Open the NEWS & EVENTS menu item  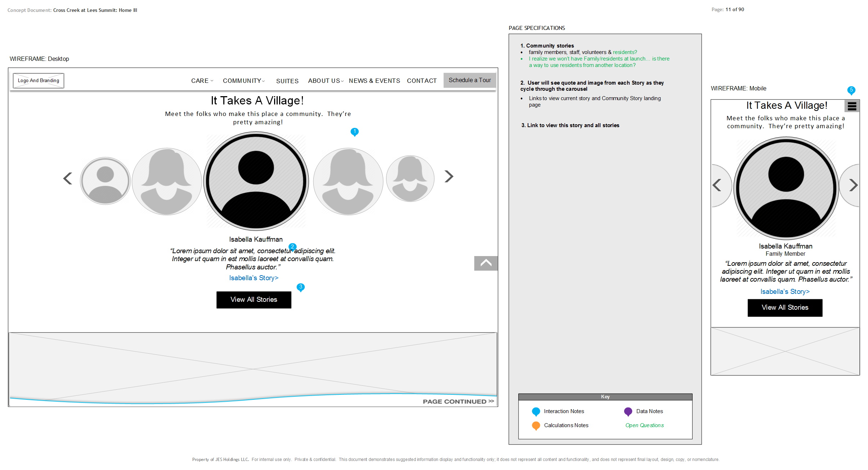374,81
